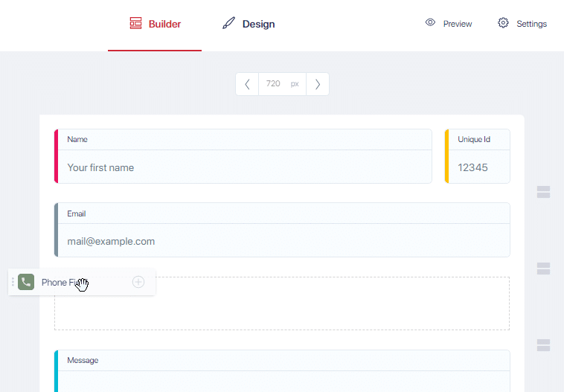Select the Email field with mail@example.com placeholder
The width and height of the screenshot is (564, 392).
pos(282,230)
